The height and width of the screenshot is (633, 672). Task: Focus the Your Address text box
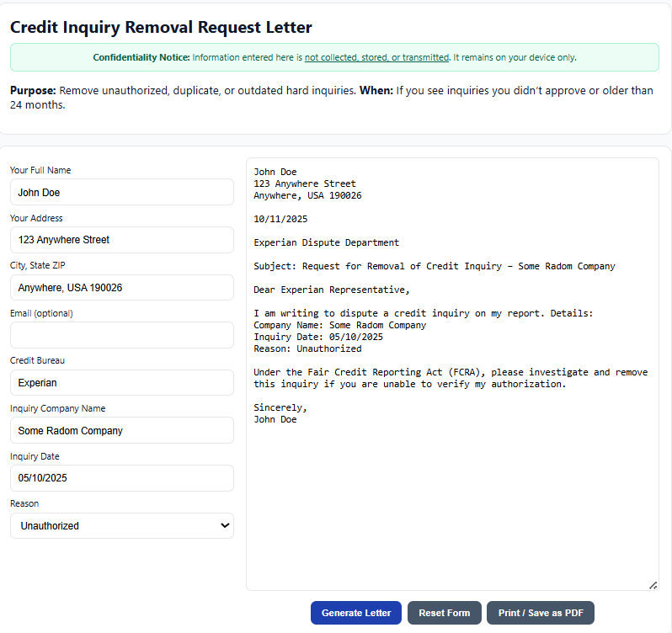click(x=122, y=240)
